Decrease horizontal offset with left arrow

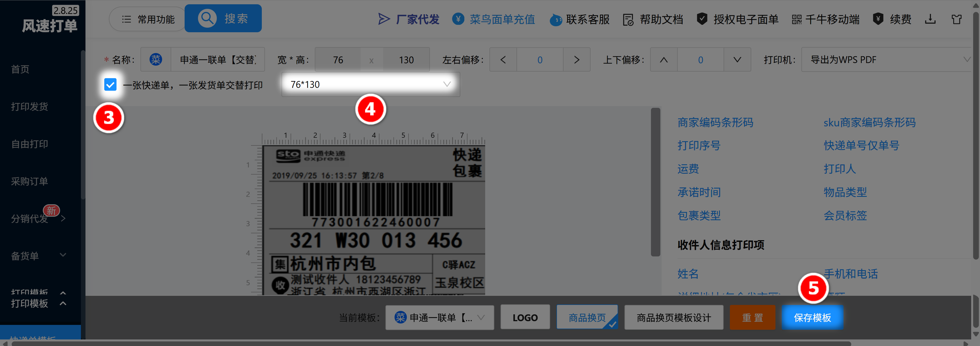pyautogui.click(x=503, y=59)
